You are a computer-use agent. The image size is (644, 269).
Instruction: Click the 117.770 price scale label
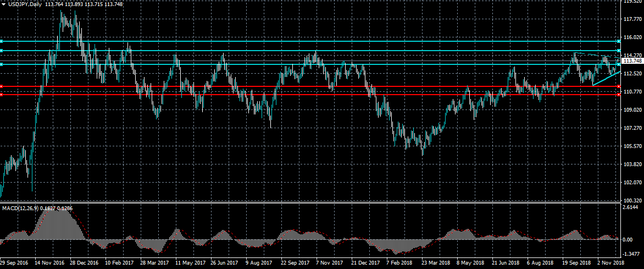(x=632, y=19)
